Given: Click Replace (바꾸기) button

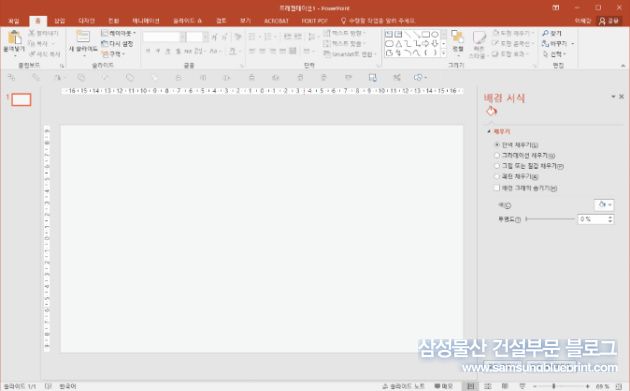Looking at the screenshot, I should (558, 43).
